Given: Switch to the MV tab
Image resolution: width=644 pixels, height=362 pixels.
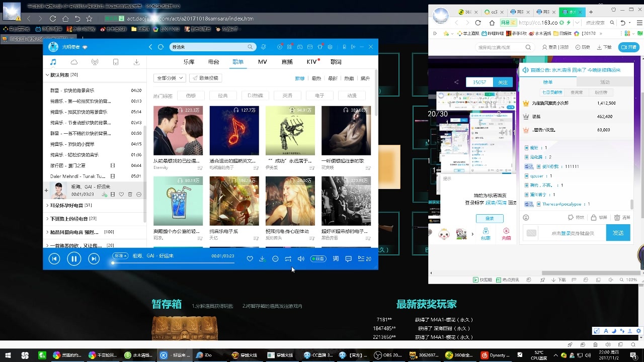Looking at the screenshot, I should 263,62.
